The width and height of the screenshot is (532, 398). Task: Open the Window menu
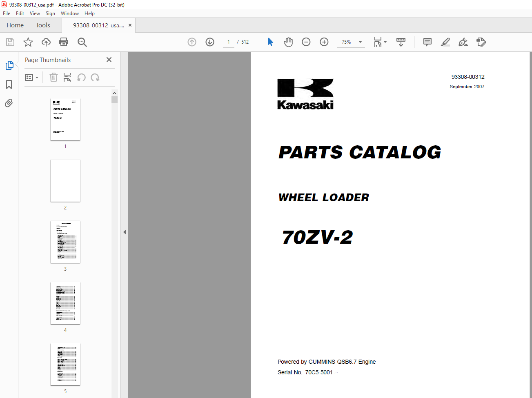pyautogui.click(x=70, y=13)
